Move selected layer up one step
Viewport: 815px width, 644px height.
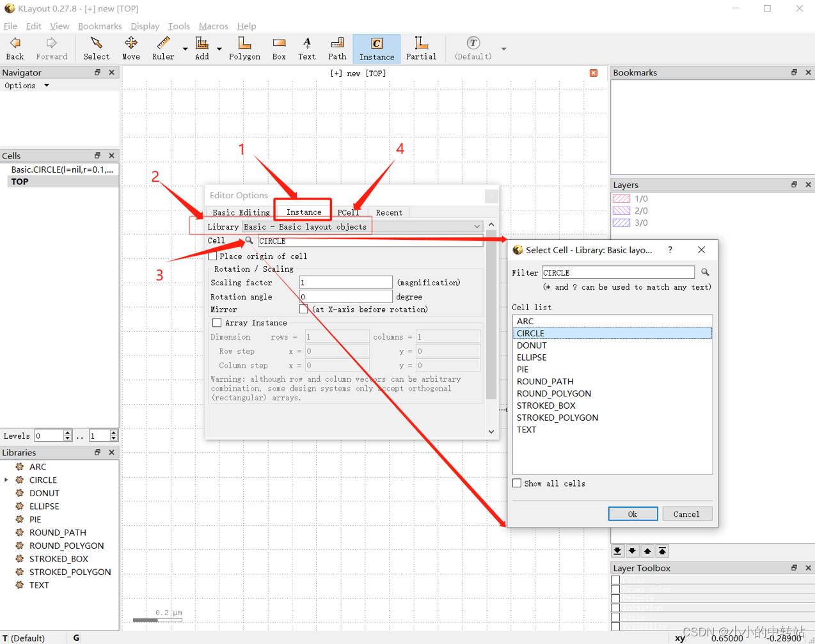(647, 551)
